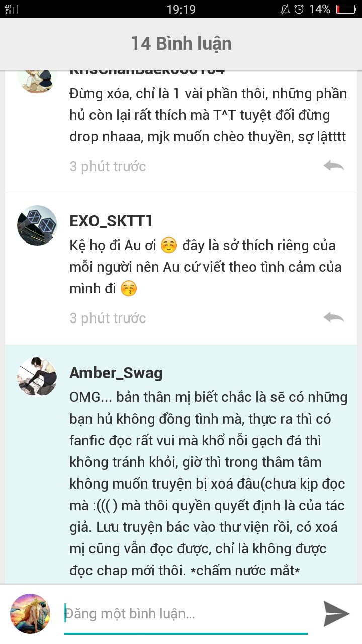The width and height of the screenshot is (362, 644).
Task: Tap the 4G signal strength icon
Action: (x=12, y=9)
